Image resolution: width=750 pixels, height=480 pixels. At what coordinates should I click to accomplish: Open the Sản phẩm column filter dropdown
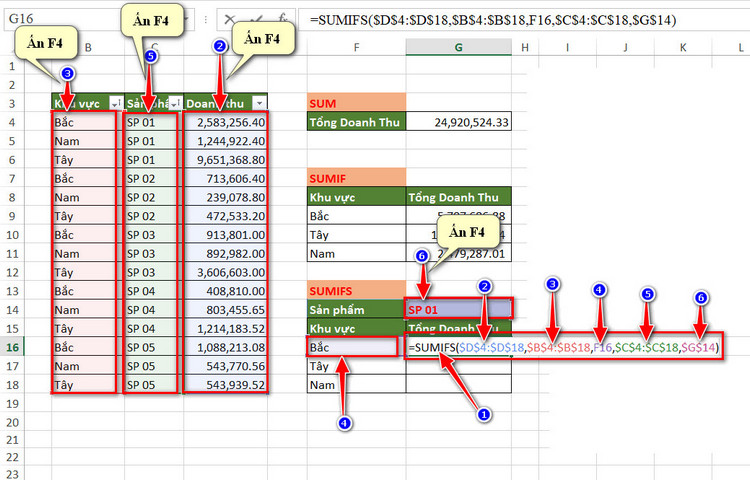point(176,103)
